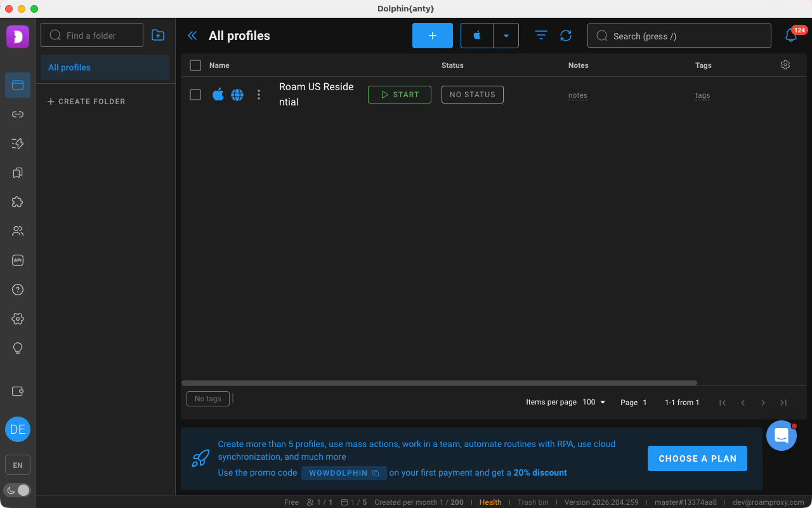Open the Scenarios automation icon in sidebar

click(x=18, y=144)
